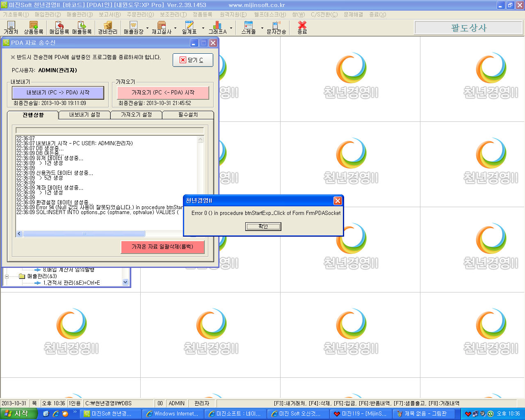The height and width of the screenshot is (420, 525).
Task: Expand dropdown arrow next to 스케쥴
Action: 262,28
